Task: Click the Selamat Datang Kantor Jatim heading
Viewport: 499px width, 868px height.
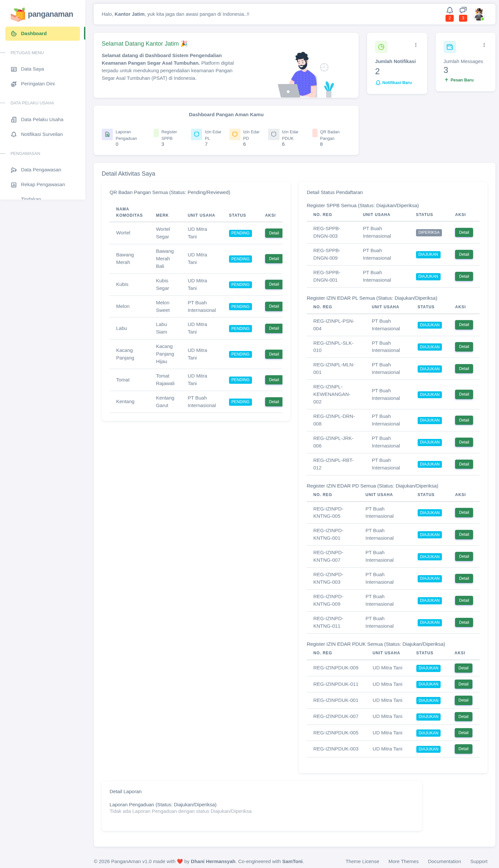Action: pyautogui.click(x=144, y=44)
